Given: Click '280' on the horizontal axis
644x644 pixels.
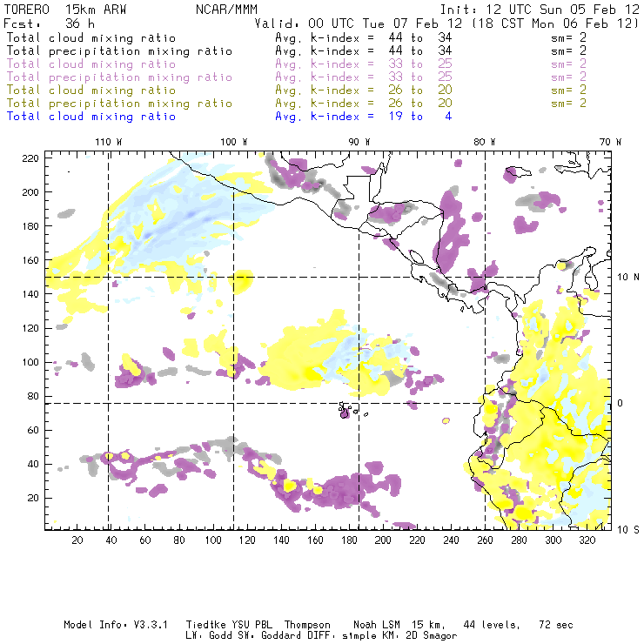Looking at the screenshot, I should [x=520, y=540].
